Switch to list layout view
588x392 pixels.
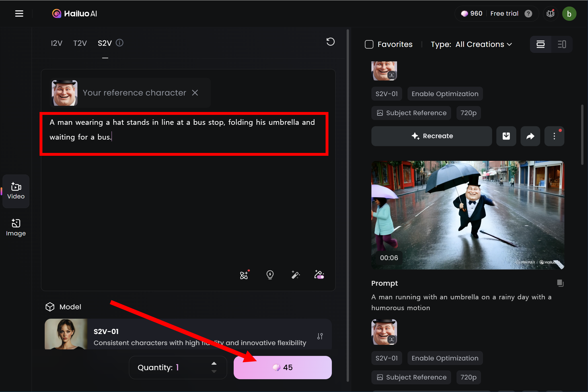[540, 44]
